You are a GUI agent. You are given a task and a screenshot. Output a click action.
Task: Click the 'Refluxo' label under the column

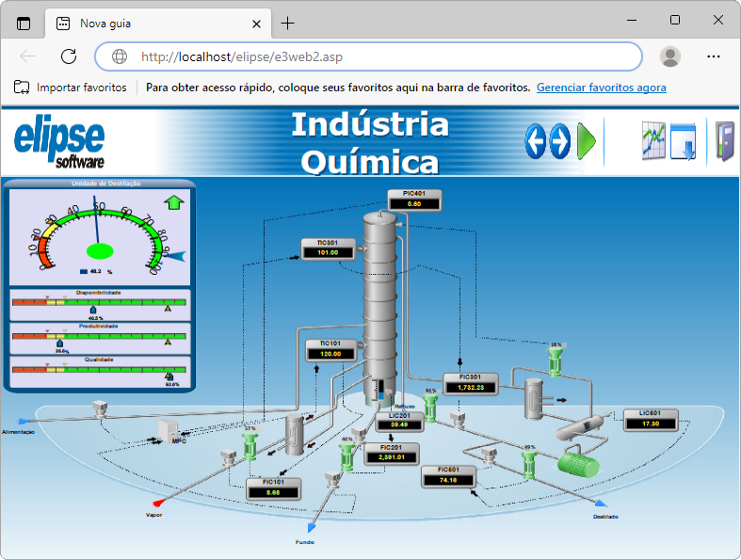click(x=405, y=407)
